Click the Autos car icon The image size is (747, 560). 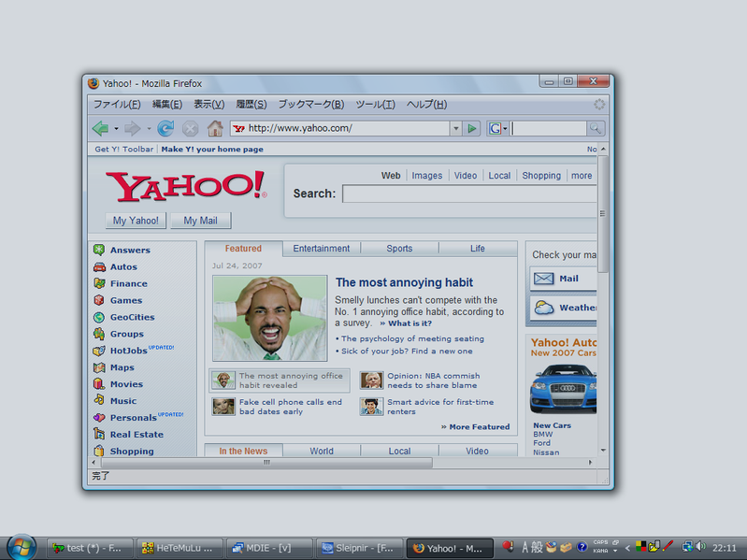pyautogui.click(x=99, y=266)
